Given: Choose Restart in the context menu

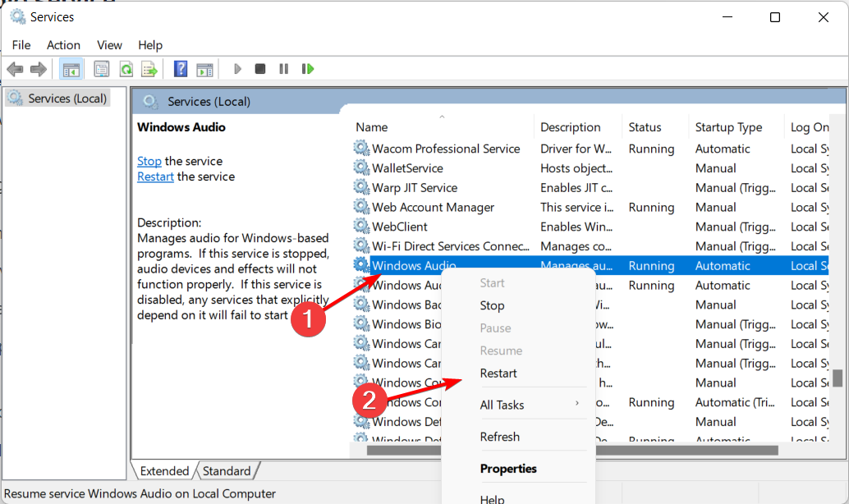Looking at the screenshot, I should (498, 373).
